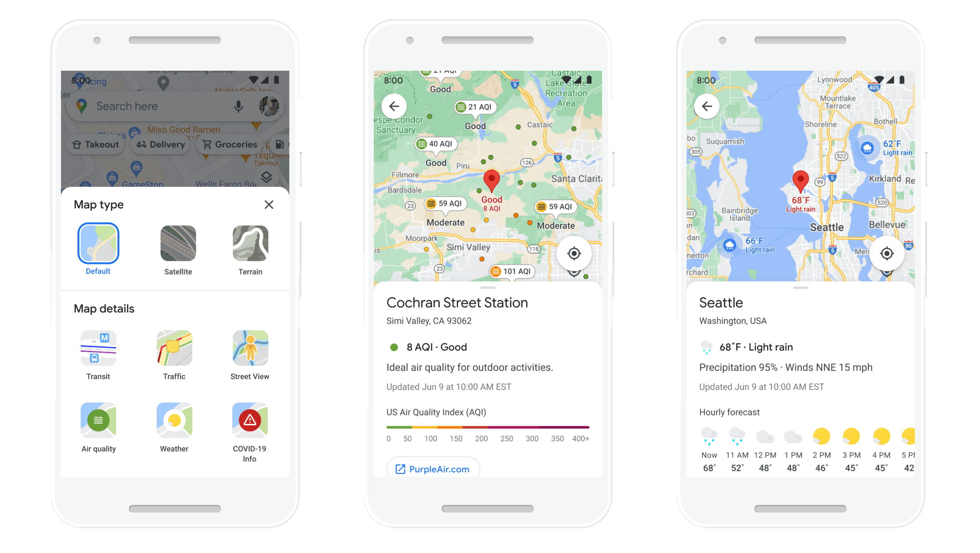Open the Map type panel
Screen dimensions: 980x553
pyautogui.click(x=266, y=176)
